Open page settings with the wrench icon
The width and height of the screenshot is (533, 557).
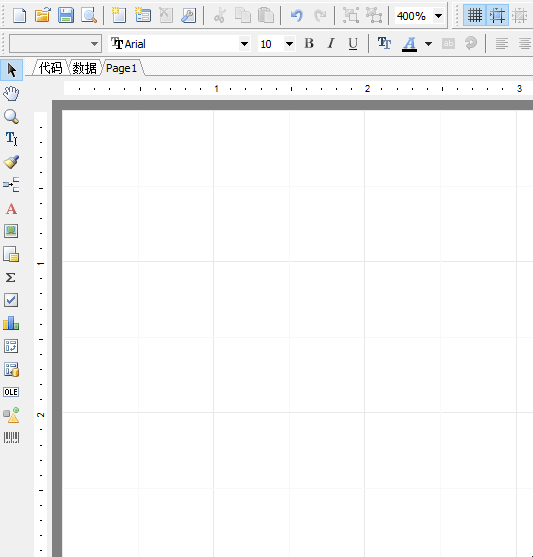188,16
